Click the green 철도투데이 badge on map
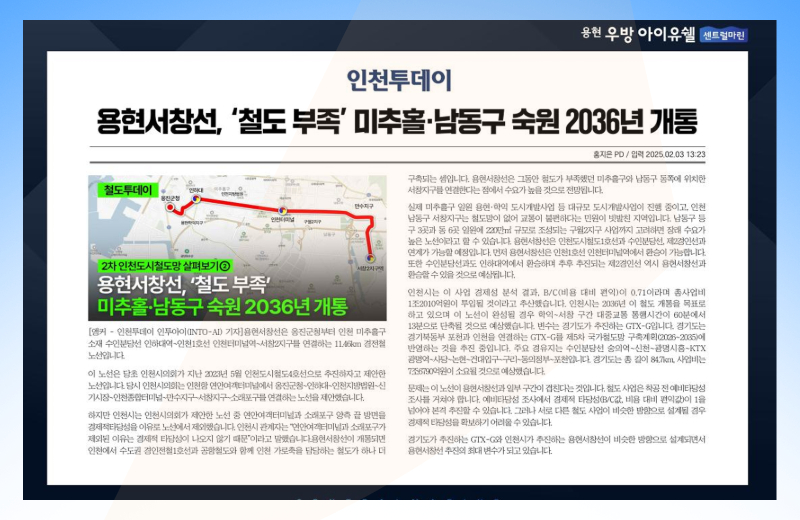The image size is (800, 520). (x=128, y=190)
